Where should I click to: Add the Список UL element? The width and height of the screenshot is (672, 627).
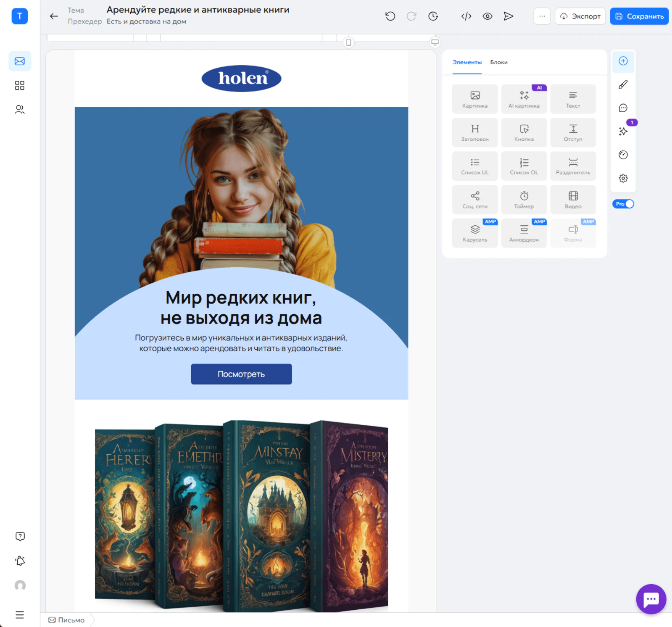pos(475,166)
